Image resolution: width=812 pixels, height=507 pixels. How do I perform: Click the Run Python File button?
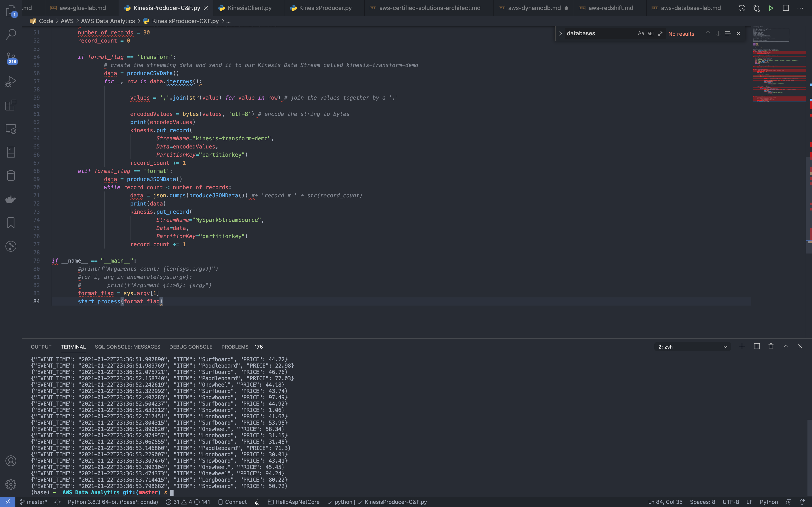[771, 8]
